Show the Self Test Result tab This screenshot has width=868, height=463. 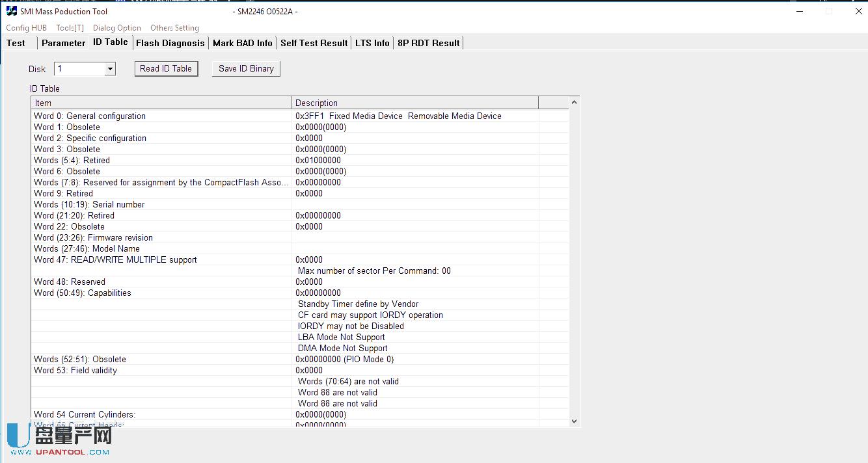point(314,43)
